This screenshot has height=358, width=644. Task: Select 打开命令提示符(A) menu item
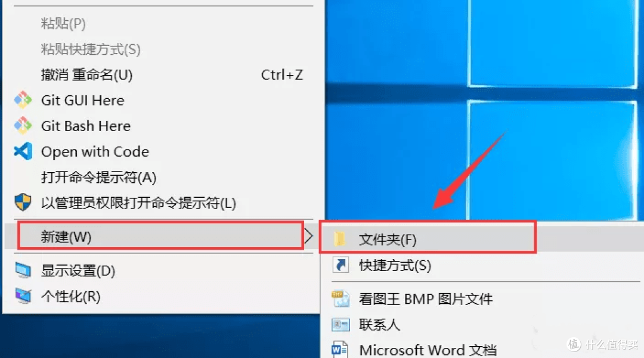click(x=98, y=178)
